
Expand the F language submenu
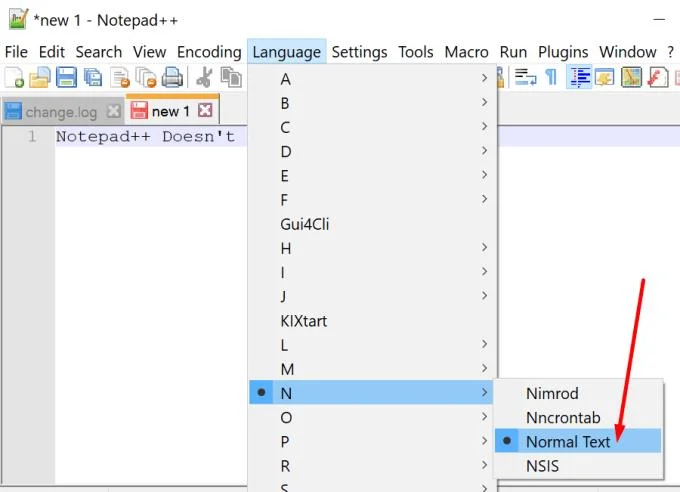(372, 200)
